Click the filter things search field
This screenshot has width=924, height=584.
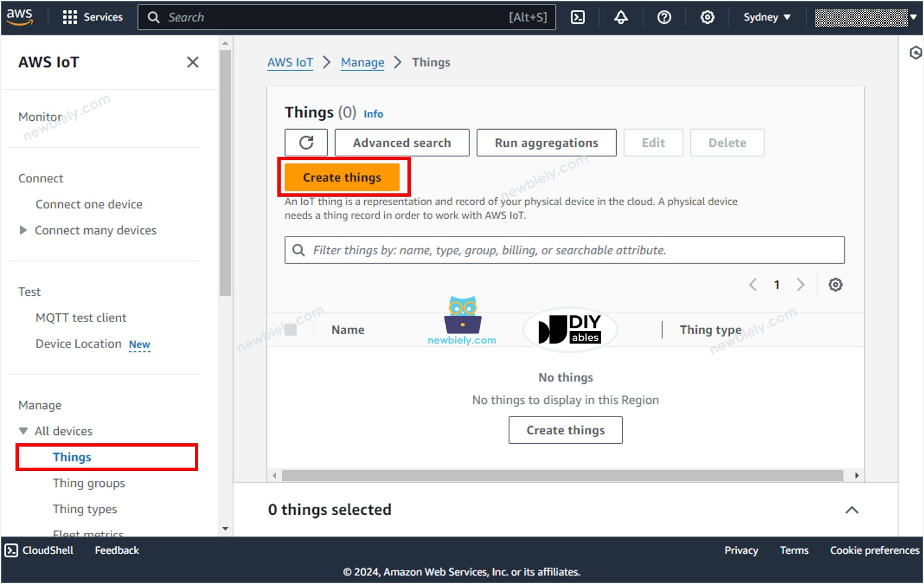click(564, 250)
